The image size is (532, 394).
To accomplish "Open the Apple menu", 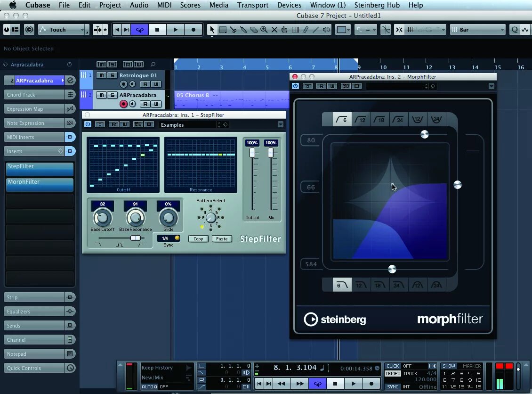I will pyautogui.click(x=13, y=5).
